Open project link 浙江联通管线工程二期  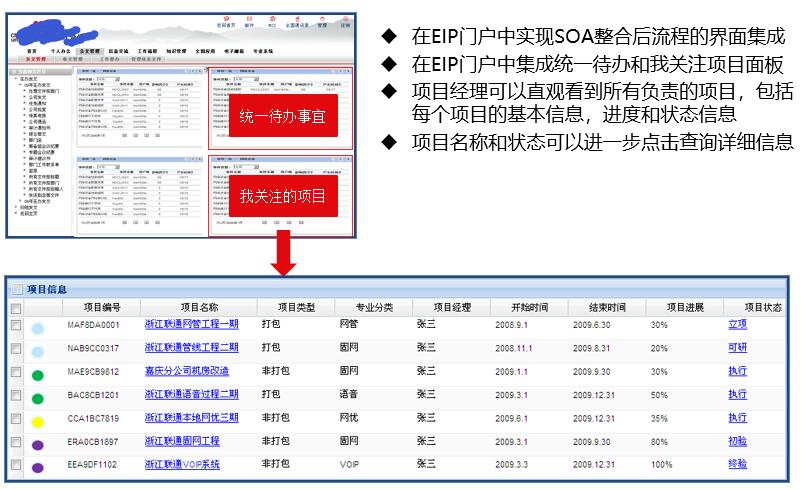(192, 348)
